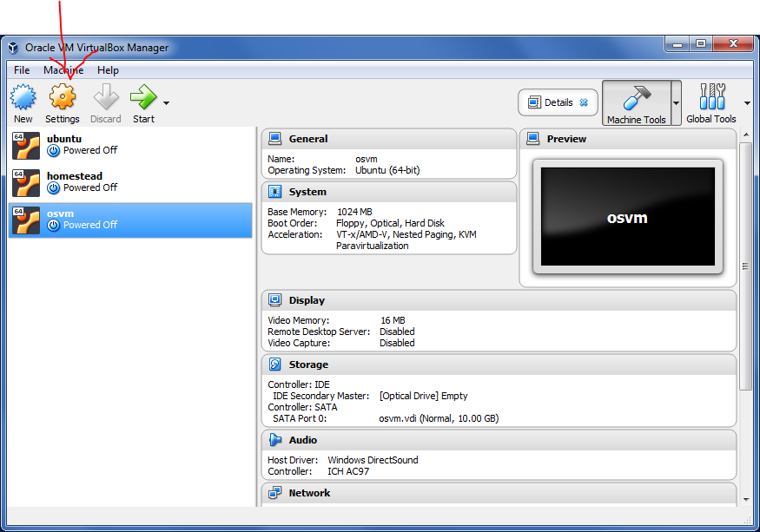
Task: Click Preview section header
Action: [566, 139]
